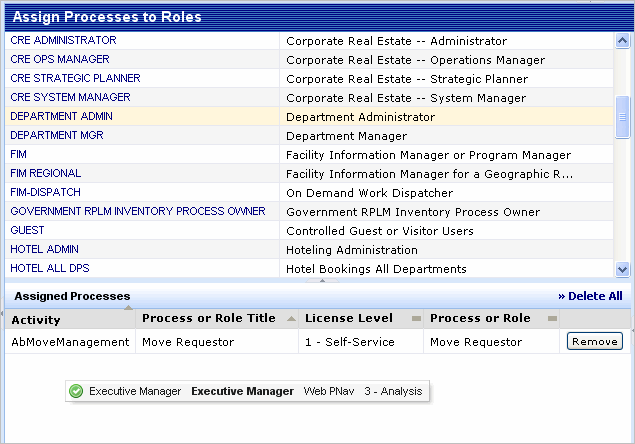Remove the Move Requestor assigned process
Viewport: 635px width, 444px height.
594,342
